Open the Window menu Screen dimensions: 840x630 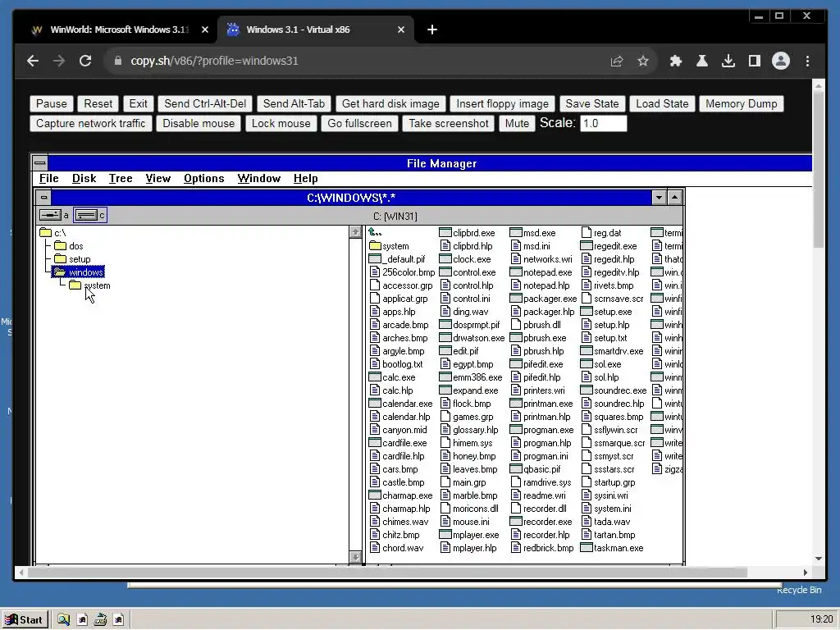point(258,178)
